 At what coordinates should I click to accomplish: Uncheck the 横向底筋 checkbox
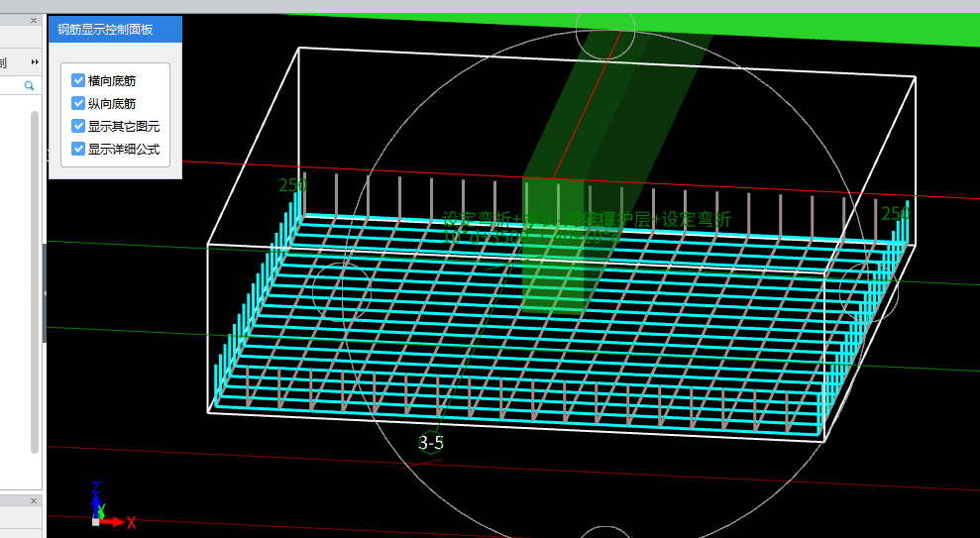(x=78, y=80)
